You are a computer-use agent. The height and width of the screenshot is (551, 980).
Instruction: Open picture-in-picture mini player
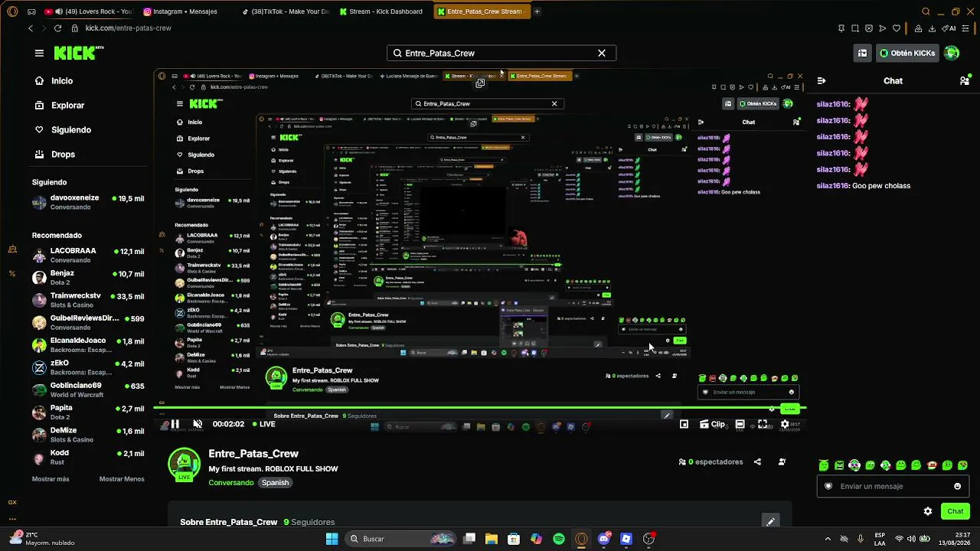tap(684, 424)
